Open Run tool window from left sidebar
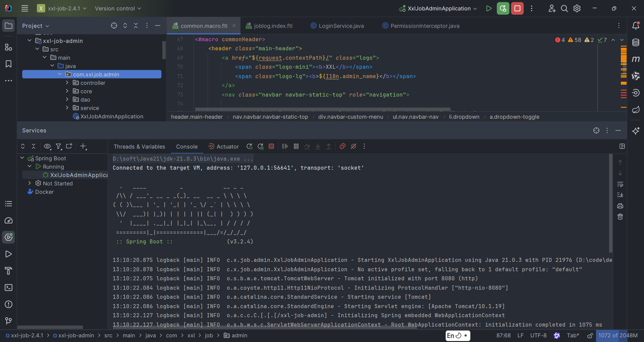Screen dimensions: 644x342 (9, 254)
